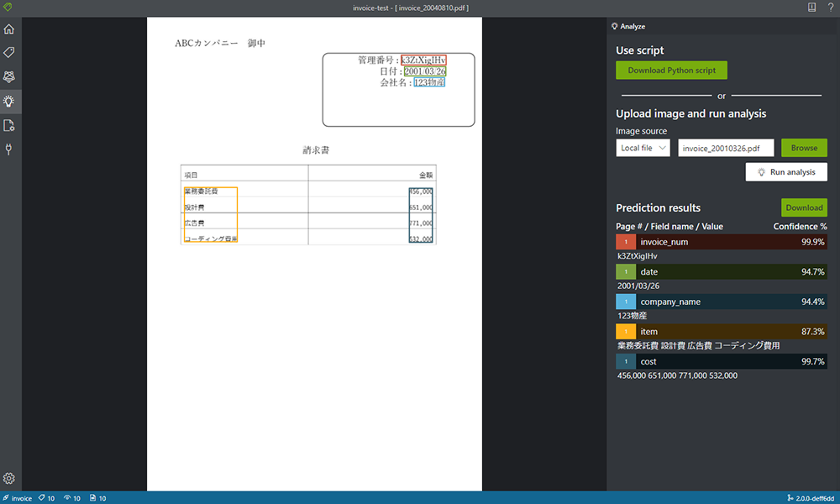Select the invoice_num prediction row
The width and height of the screenshot is (840, 504).
(x=721, y=242)
